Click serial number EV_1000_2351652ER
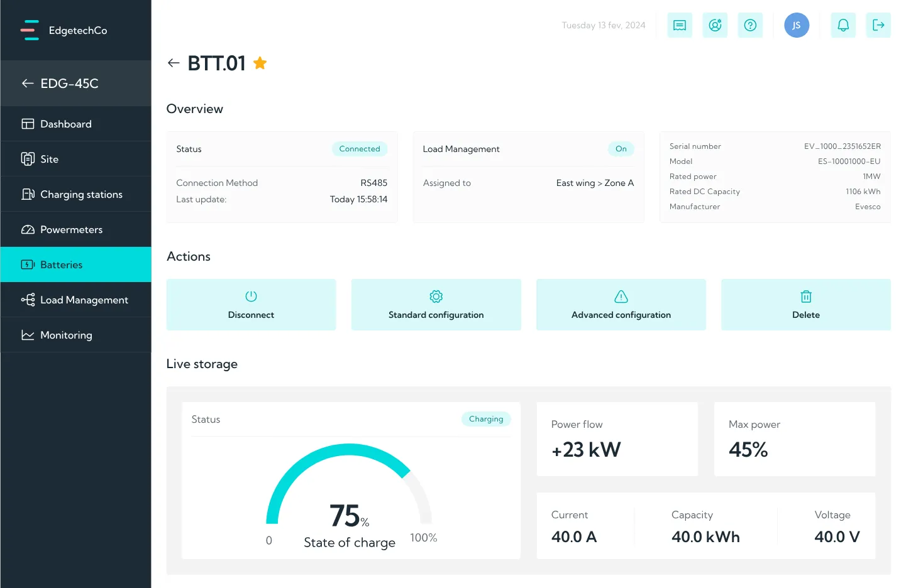906x588 pixels. [x=842, y=146]
